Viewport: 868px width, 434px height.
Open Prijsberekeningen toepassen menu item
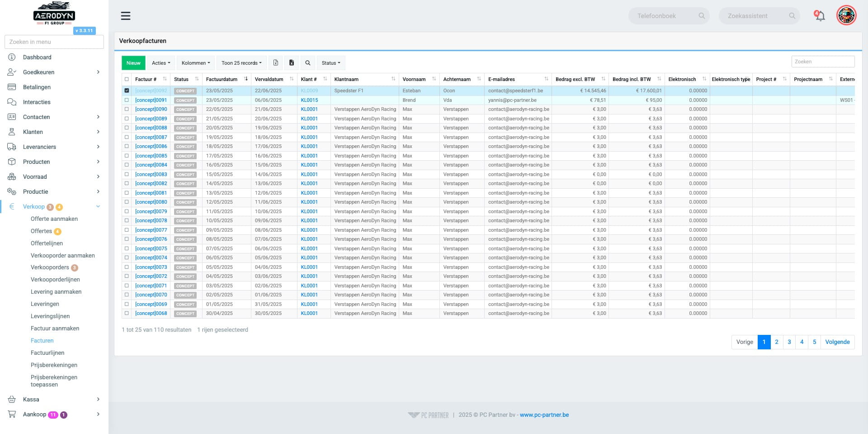(54, 381)
